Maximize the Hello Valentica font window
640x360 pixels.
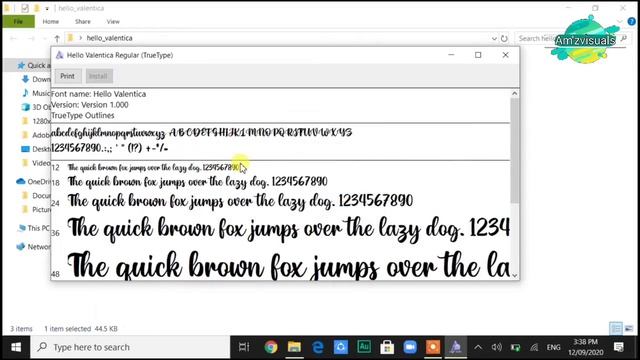point(478,55)
